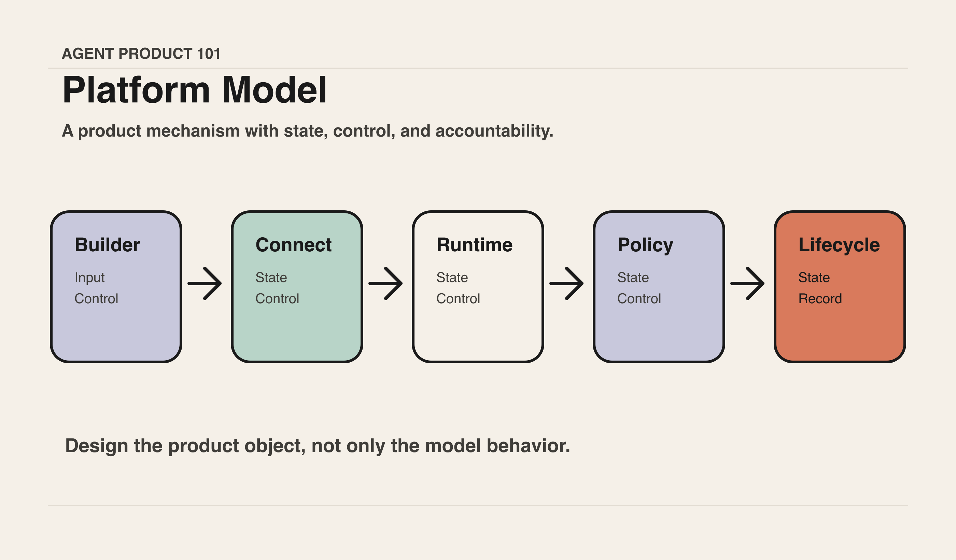Click the Platform Model heading

coord(195,90)
